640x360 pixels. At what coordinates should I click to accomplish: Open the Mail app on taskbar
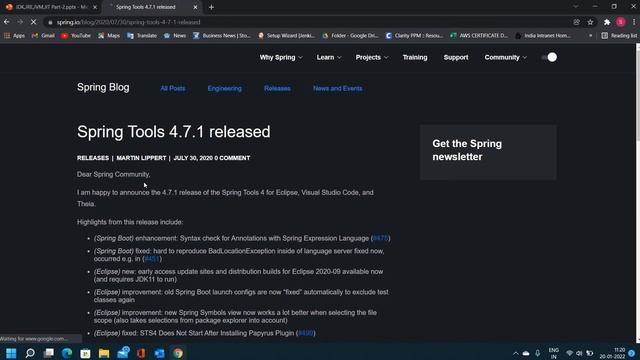122,353
